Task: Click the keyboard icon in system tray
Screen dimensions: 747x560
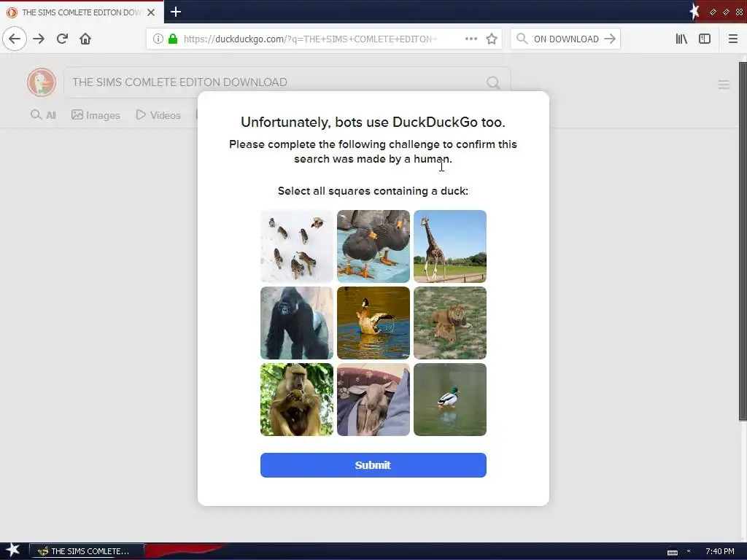Action: pos(672,552)
